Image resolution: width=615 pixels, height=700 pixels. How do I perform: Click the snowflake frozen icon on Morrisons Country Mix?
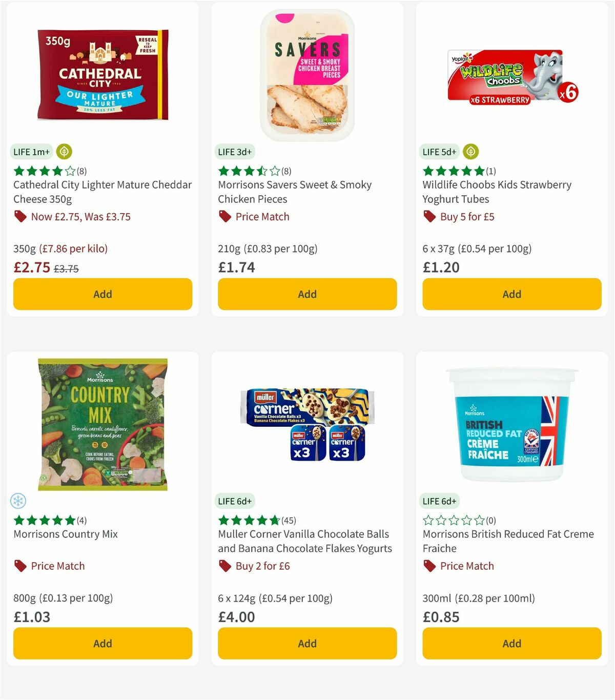coord(18,500)
